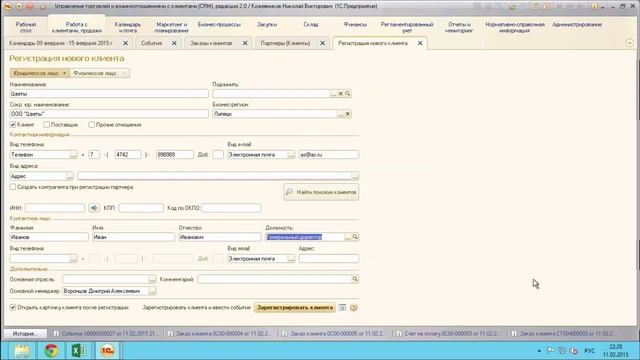The width and height of the screenshot is (640, 360).
Task: Open search in the Подчинить field
Action: coord(348,93)
